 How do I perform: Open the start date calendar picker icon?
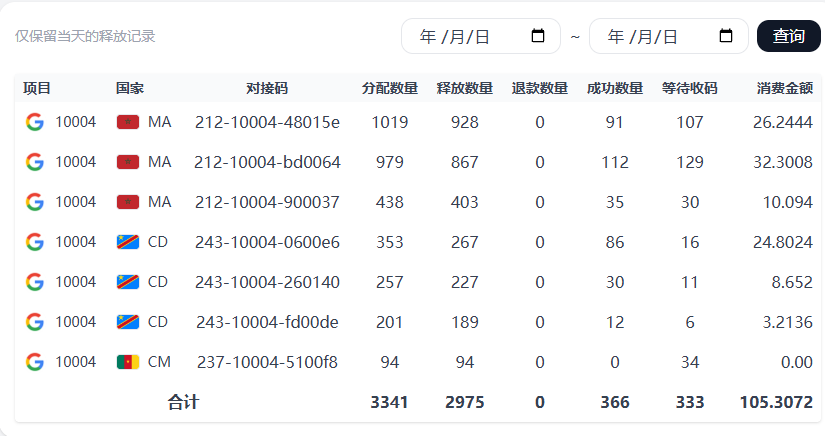(538, 37)
